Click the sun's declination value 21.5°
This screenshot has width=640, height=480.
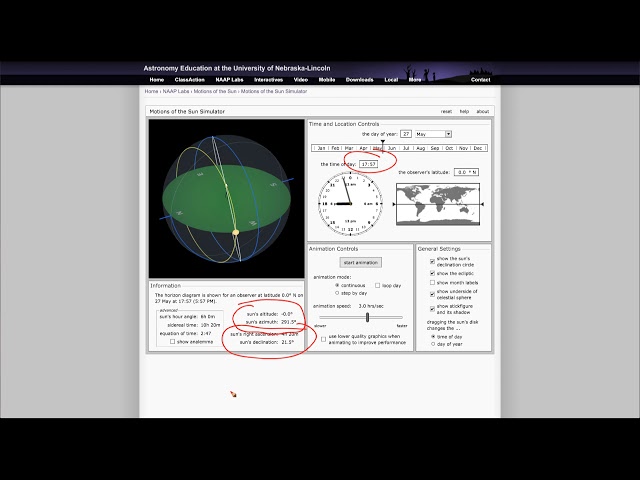pyautogui.click(x=287, y=342)
